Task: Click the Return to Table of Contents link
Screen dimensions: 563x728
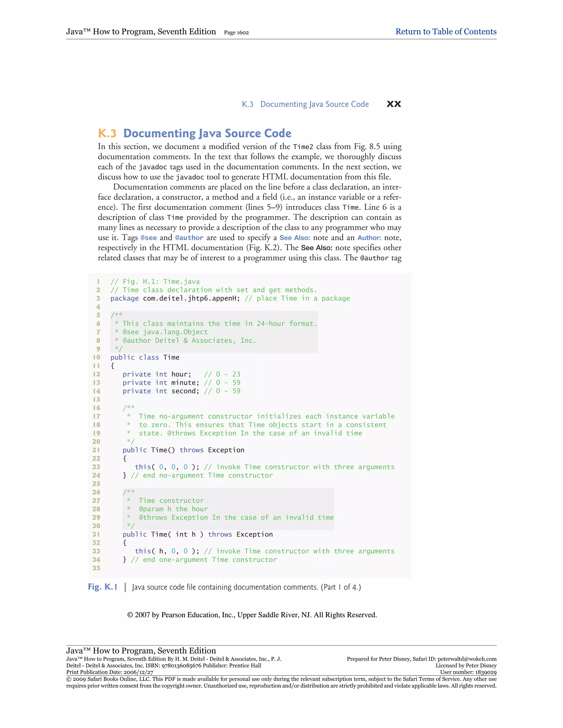Action: coord(446,32)
